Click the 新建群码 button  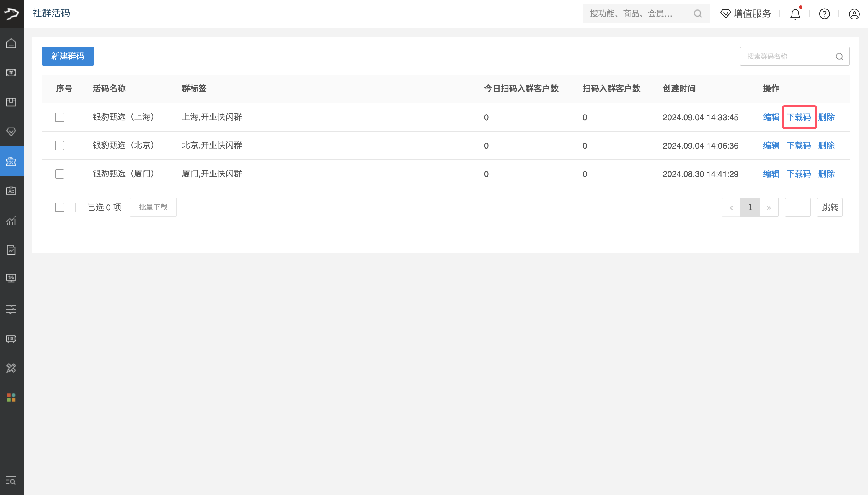point(68,56)
